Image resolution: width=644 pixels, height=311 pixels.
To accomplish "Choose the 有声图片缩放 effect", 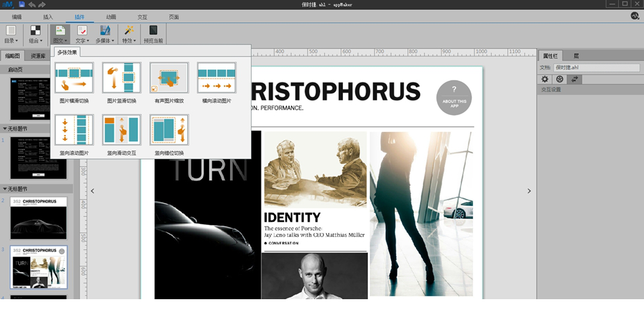I will tap(169, 83).
